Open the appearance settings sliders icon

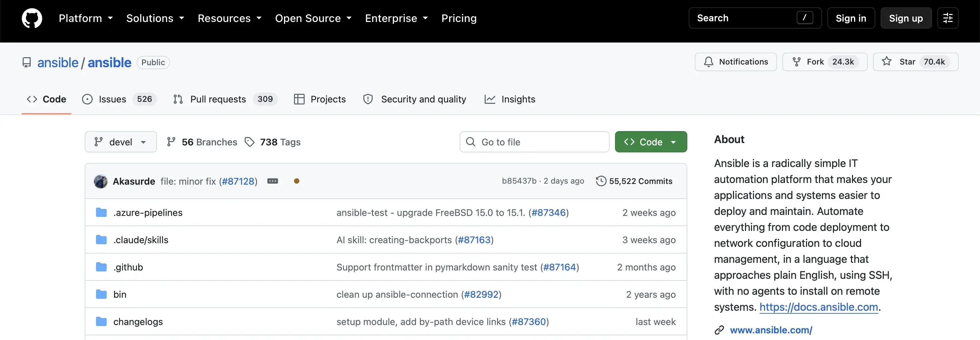pos(948,18)
